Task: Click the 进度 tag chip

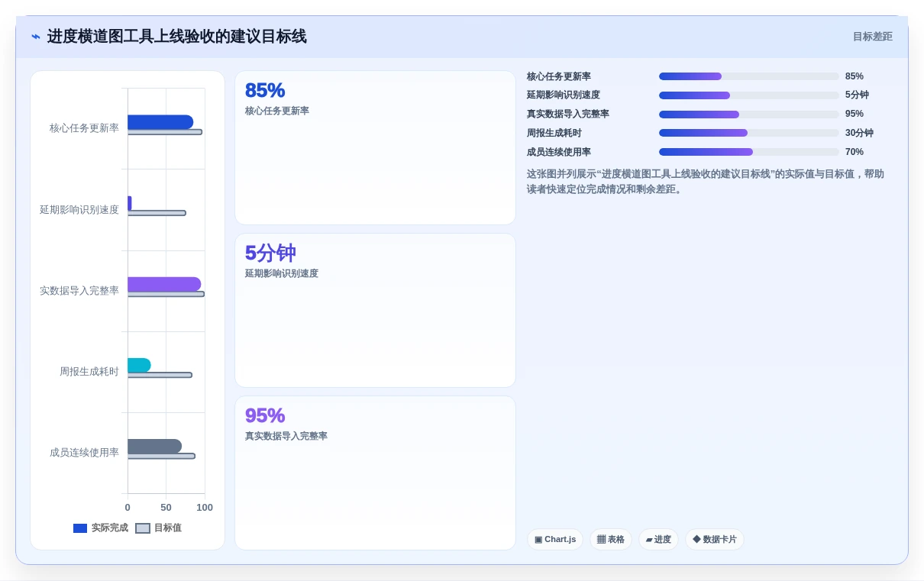Action: coord(658,540)
